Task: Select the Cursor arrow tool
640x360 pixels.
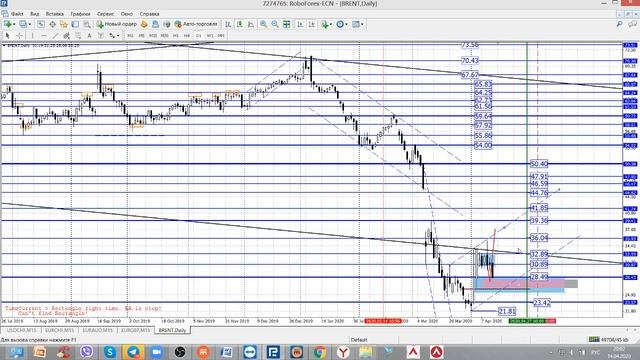Action: [x=7, y=36]
